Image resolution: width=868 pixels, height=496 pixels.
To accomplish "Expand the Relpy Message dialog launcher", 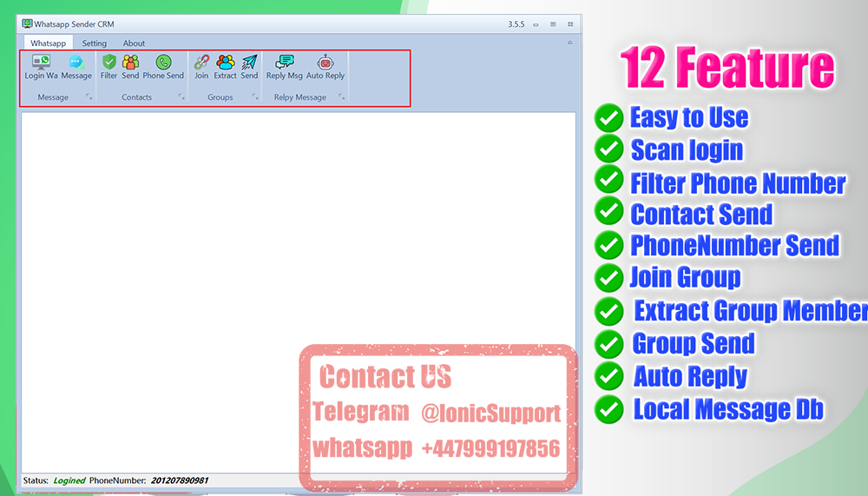I will [x=341, y=97].
